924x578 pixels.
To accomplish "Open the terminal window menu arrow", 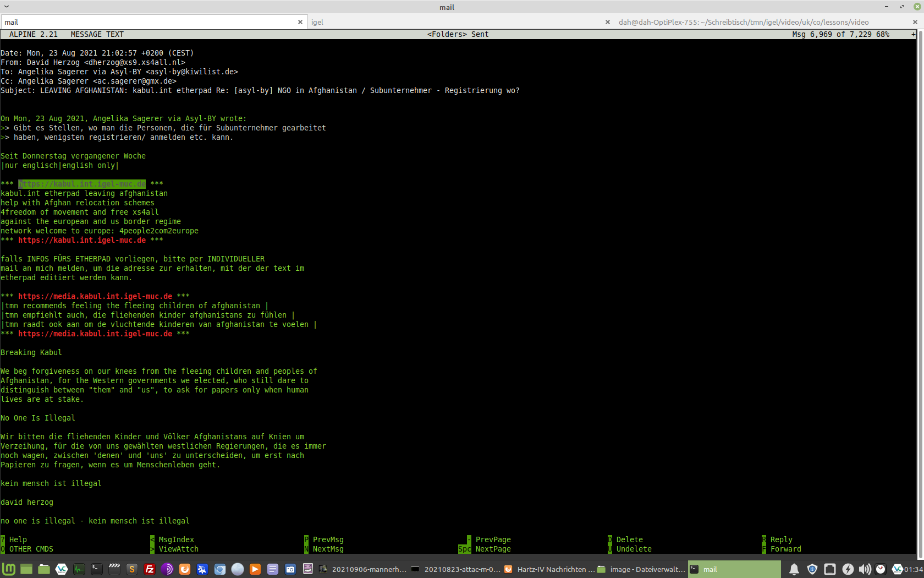I will 7,7.
